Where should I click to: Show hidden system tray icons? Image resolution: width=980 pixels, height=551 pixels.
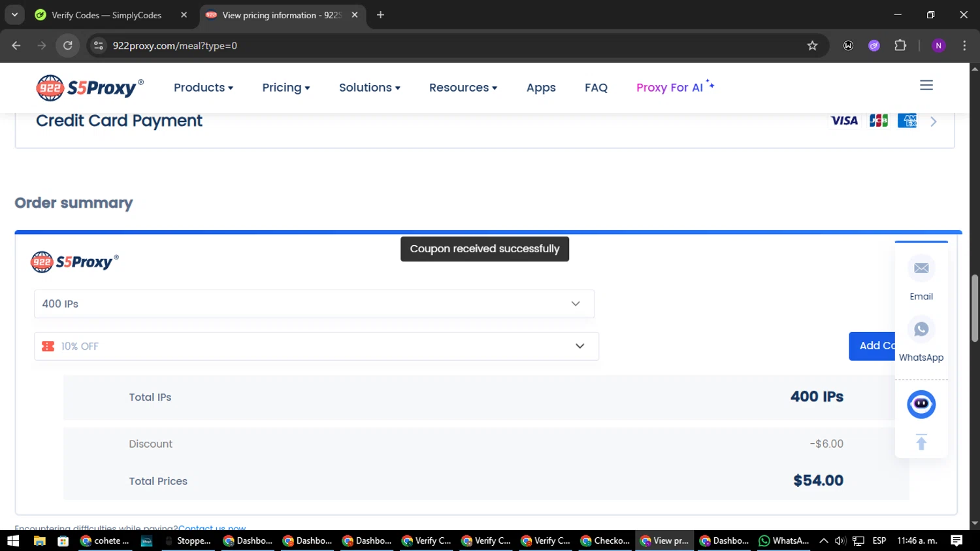point(824,541)
